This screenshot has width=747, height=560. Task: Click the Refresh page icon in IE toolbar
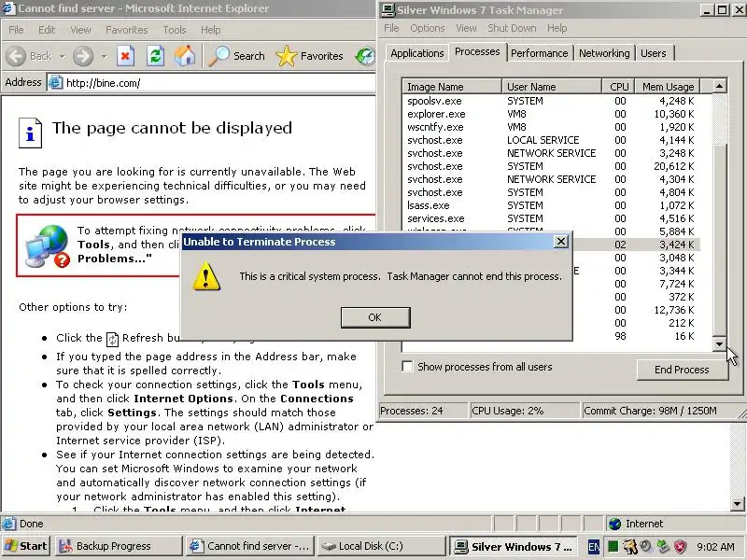[x=155, y=56]
